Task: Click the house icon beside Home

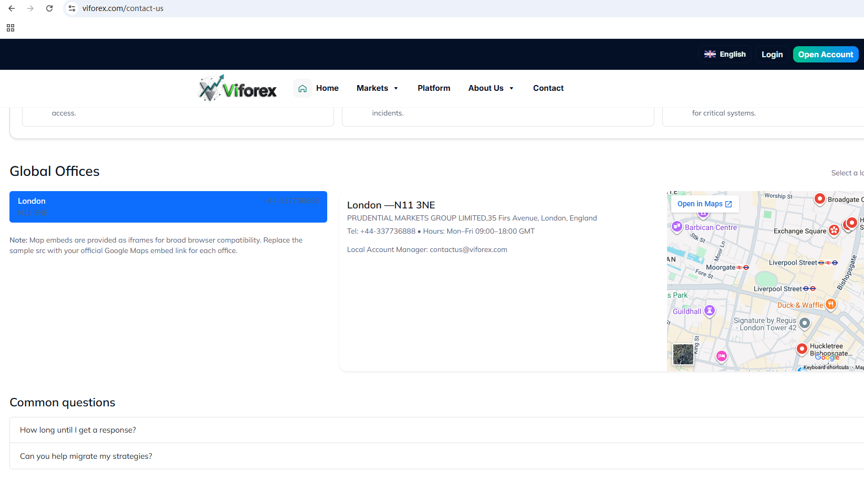Action: [x=303, y=88]
